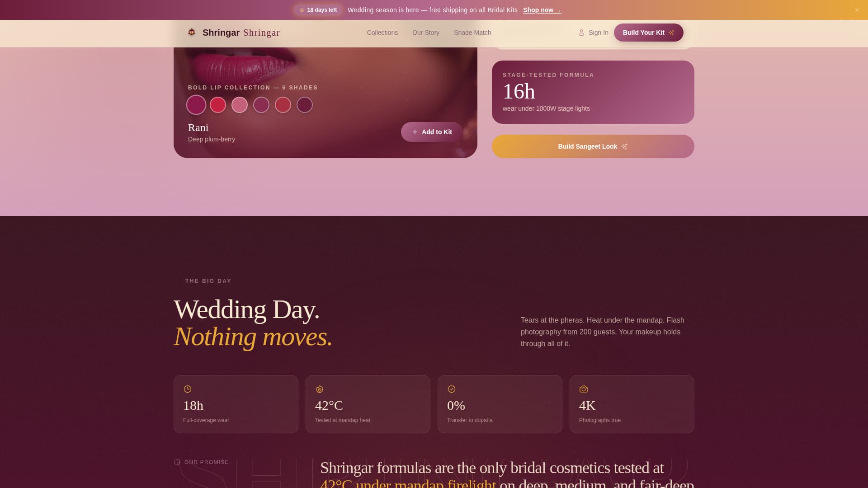
Task: Click the user icon beside Sign In
Action: point(581,33)
